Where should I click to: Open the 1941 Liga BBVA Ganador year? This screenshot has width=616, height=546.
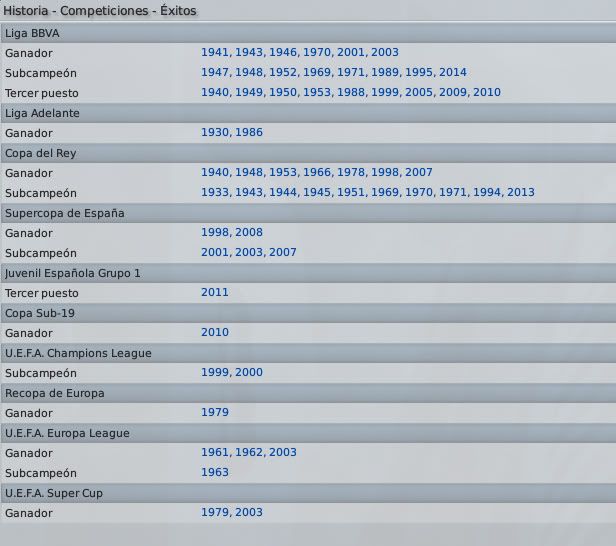coord(215,52)
